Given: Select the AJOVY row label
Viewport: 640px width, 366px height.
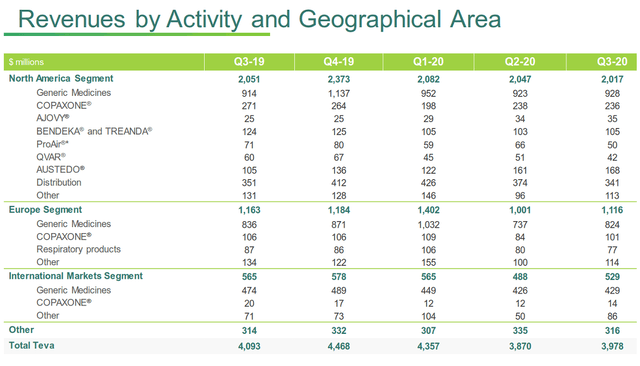Looking at the screenshot, I should [53, 118].
